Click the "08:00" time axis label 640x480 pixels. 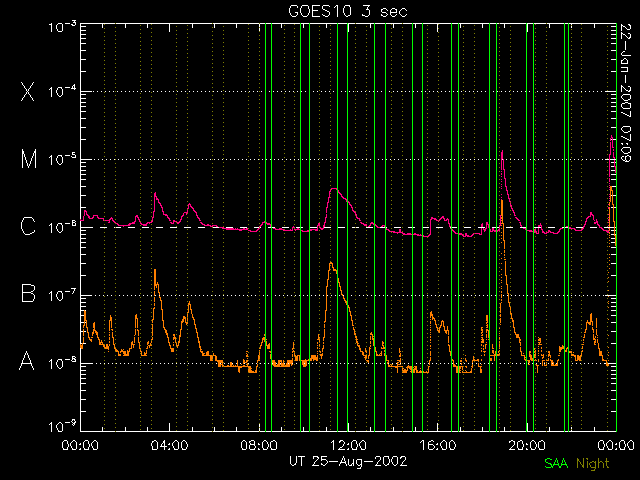coord(259,445)
